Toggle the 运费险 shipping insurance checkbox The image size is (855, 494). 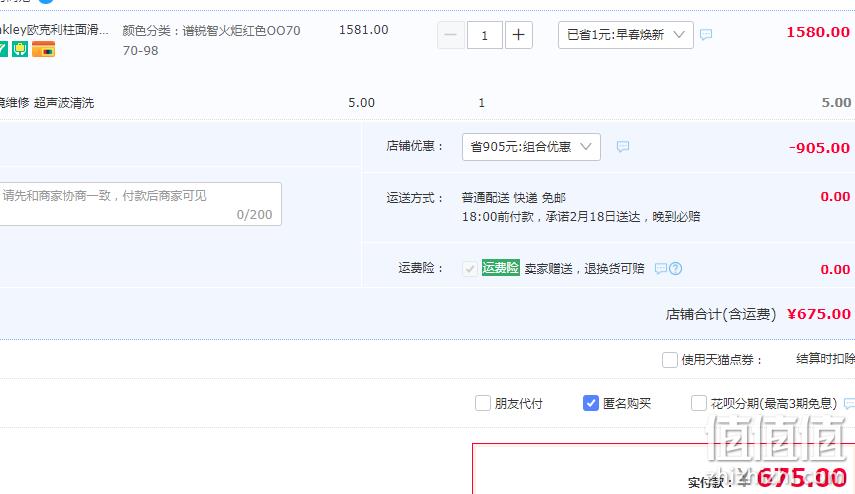[x=469, y=268]
